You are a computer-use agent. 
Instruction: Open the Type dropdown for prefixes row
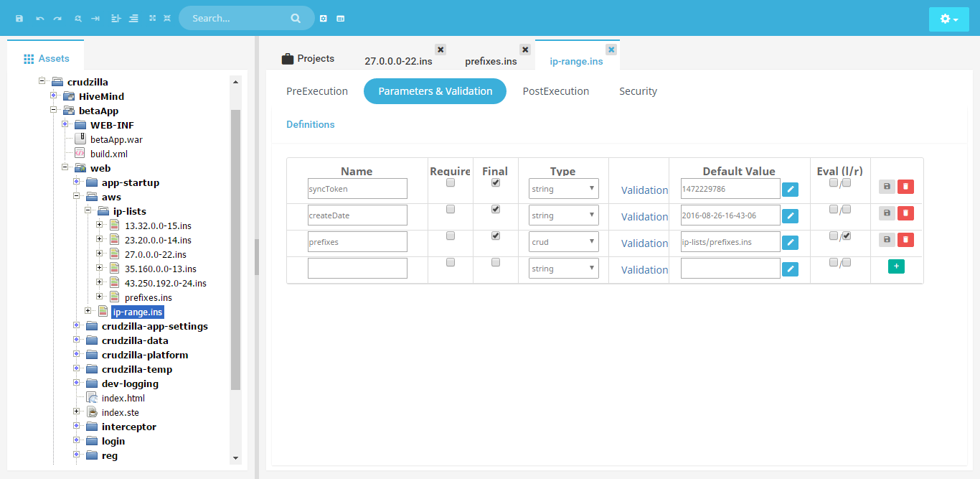click(563, 242)
